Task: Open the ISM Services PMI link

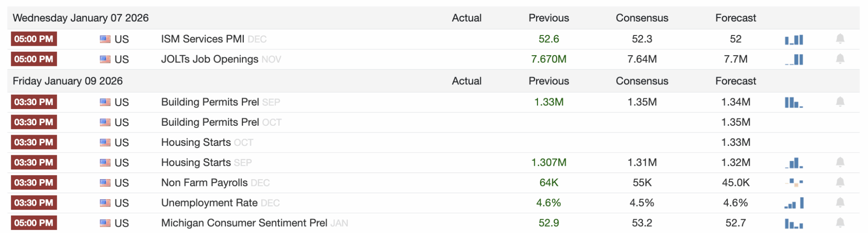Action: 202,39
